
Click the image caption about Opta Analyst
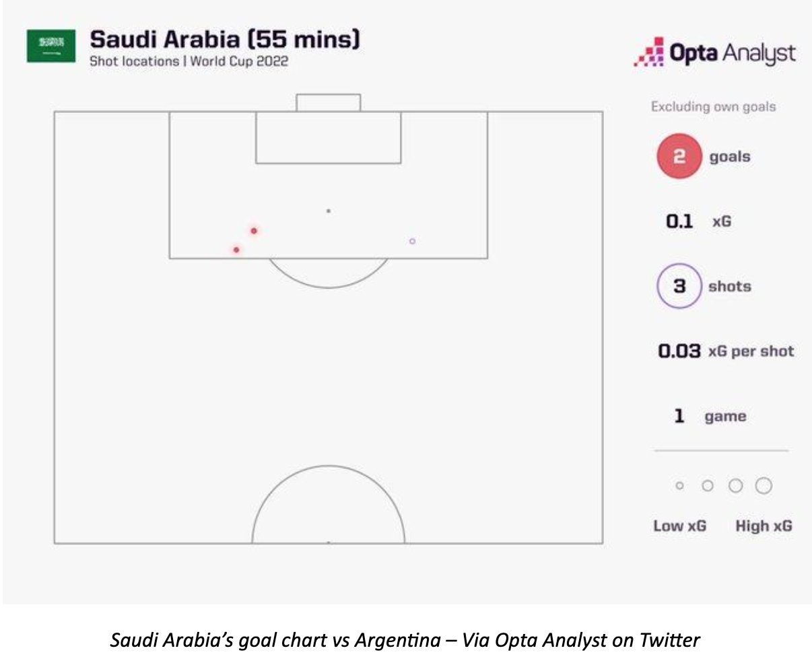pyautogui.click(x=405, y=640)
